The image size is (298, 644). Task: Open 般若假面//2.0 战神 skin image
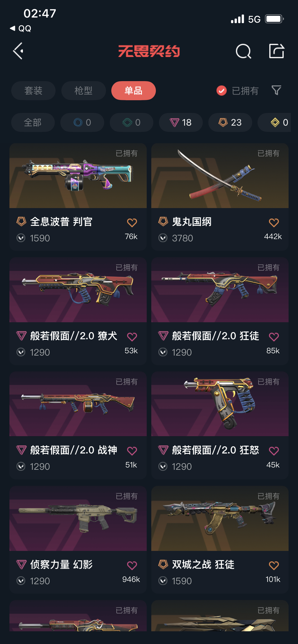(x=78, y=404)
